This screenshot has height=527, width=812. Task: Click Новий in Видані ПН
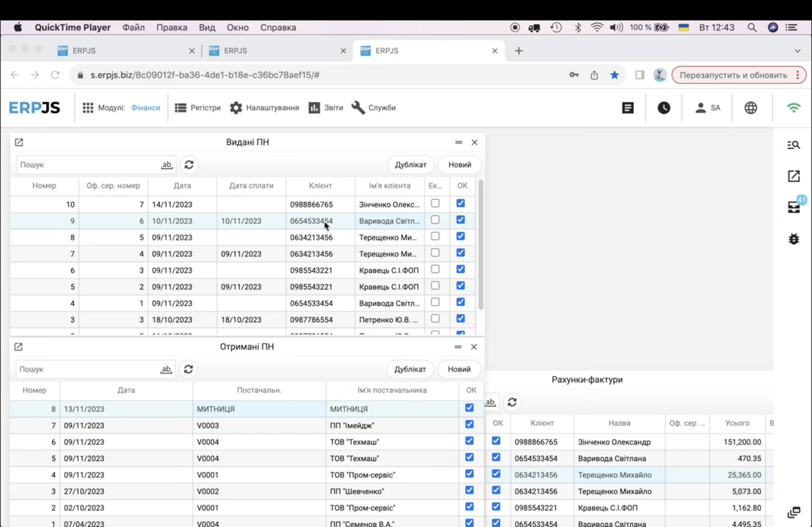(x=459, y=165)
